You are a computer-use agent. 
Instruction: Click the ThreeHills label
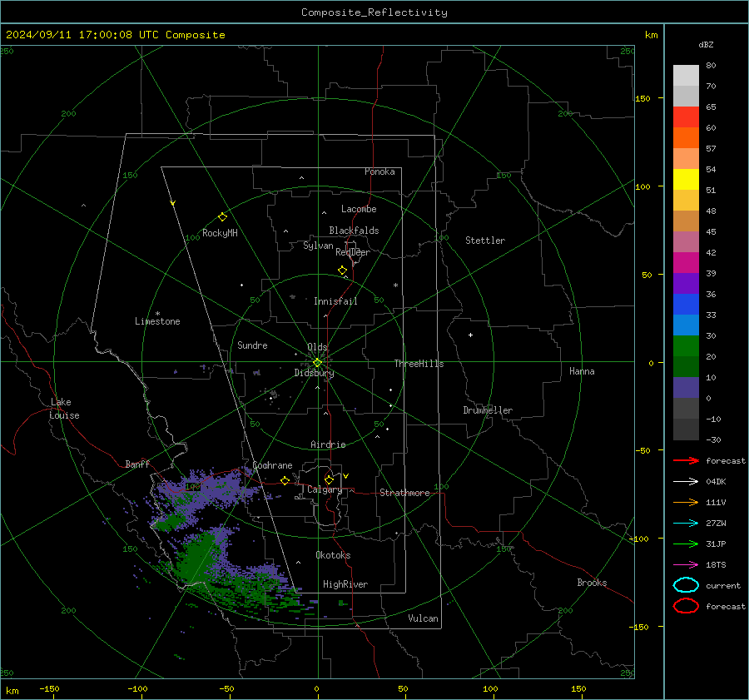419,364
